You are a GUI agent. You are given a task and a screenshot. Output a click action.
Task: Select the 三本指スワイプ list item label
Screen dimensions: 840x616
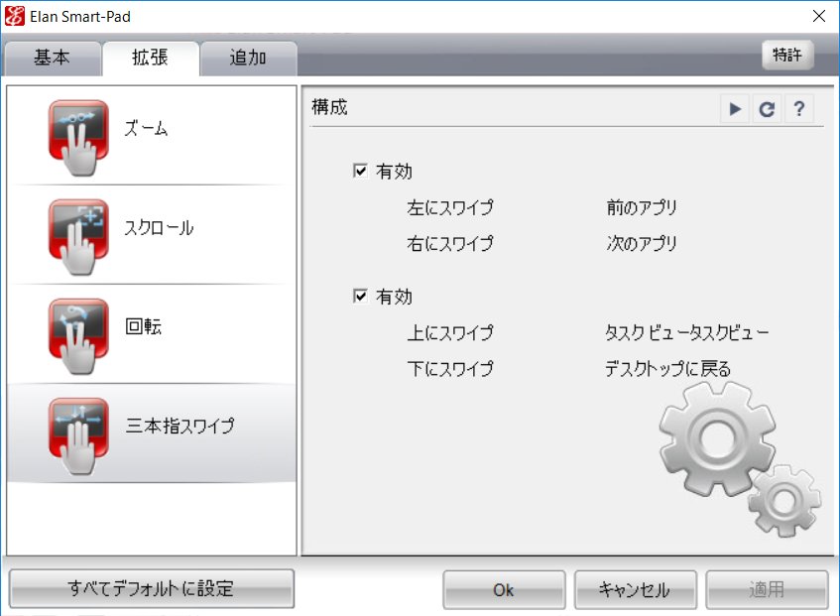(x=180, y=426)
